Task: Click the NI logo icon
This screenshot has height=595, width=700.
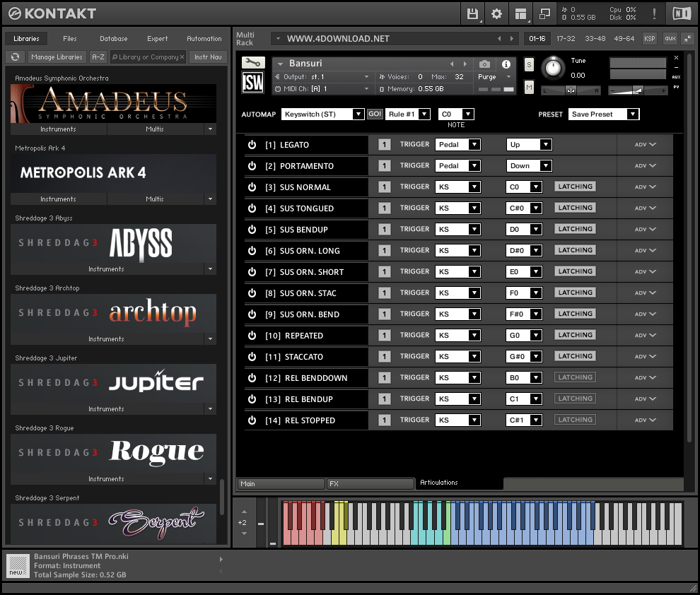Action: point(682,14)
